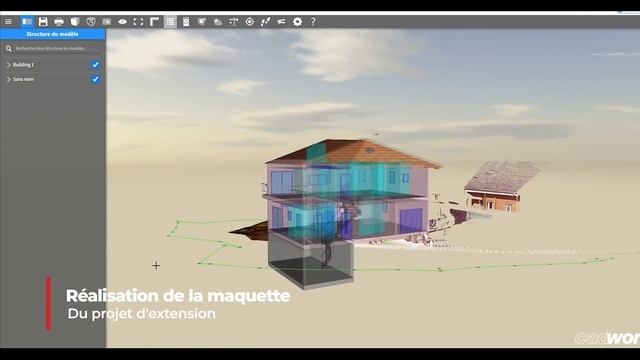Open help with the question mark

point(313,22)
